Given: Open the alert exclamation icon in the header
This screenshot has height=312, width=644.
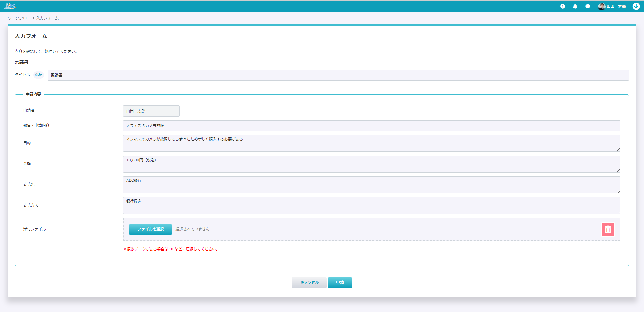Looking at the screenshot, I should (x=563, y=6).
